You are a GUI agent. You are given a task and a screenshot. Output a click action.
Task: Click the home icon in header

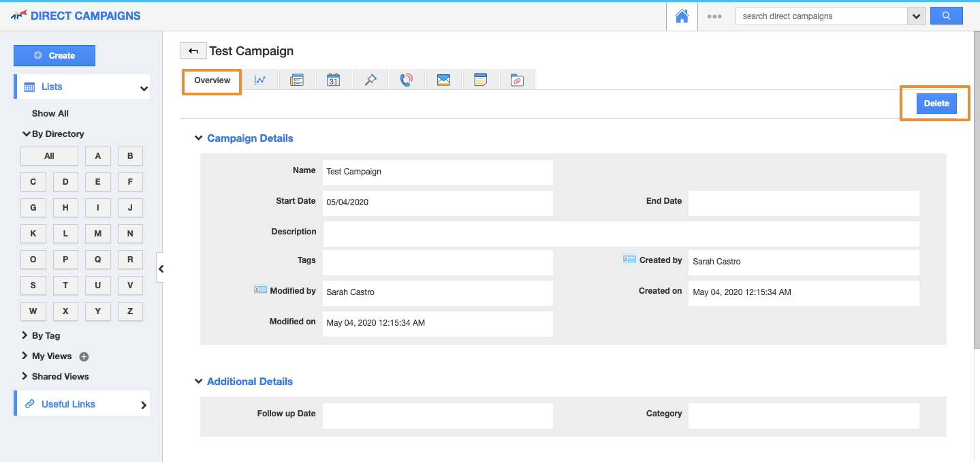click(682, 16)
